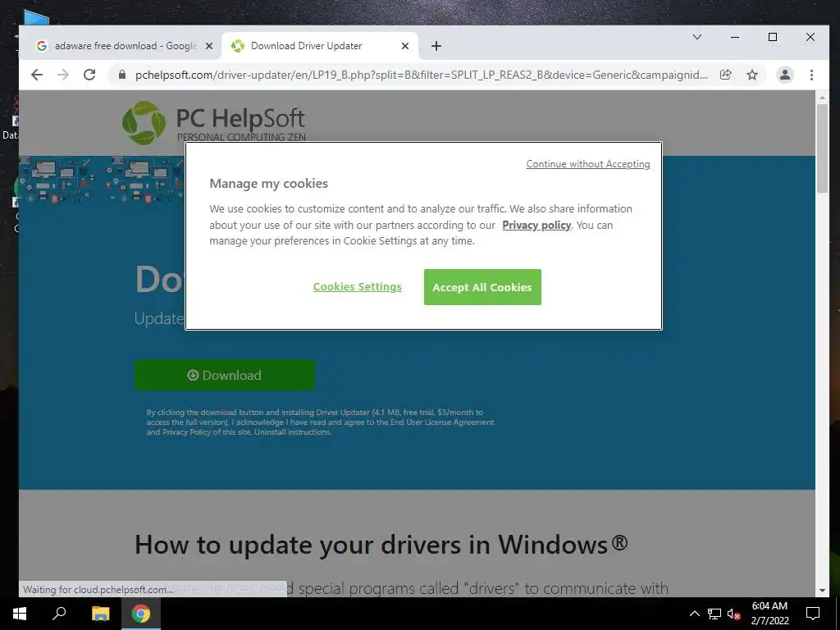Minimize the Chrome window
840x630 pixels.
(x=735, y=37)
